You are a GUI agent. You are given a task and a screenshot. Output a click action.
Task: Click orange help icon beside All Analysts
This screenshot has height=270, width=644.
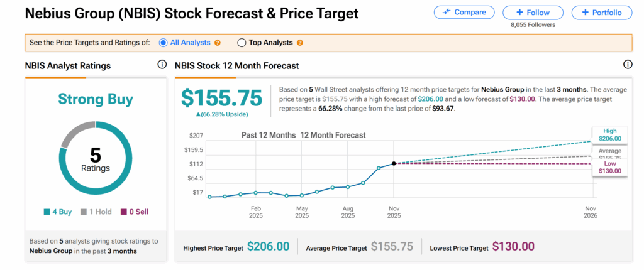coord(218,43)
